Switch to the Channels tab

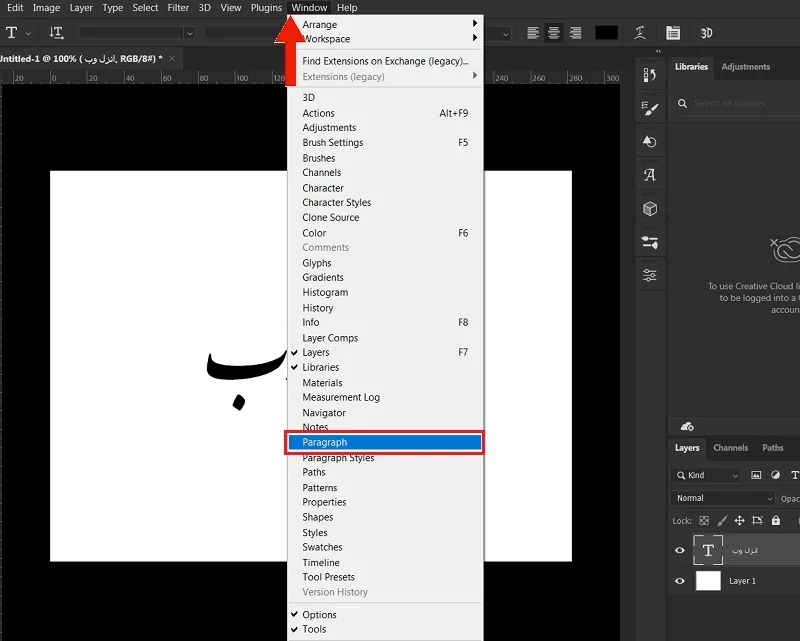[730, 448]
